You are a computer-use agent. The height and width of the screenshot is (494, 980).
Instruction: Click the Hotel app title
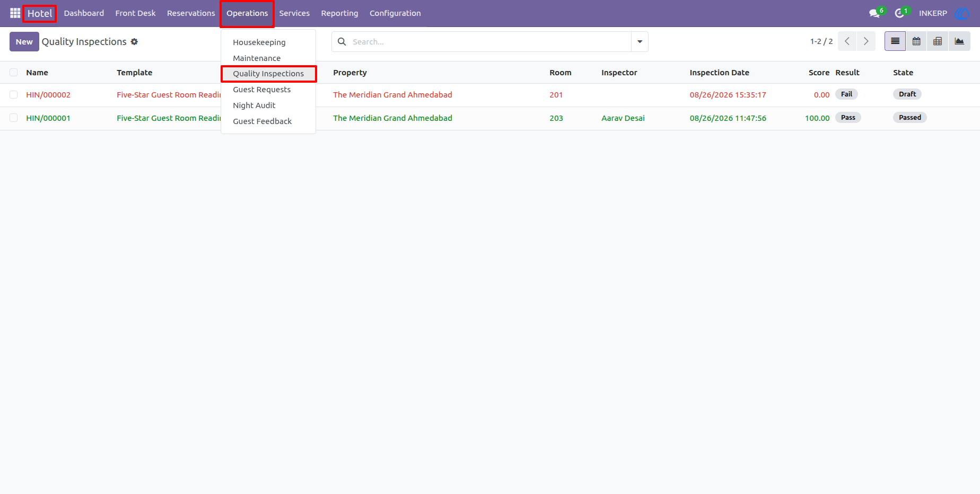pyautogui.click(x=40, y=13)
